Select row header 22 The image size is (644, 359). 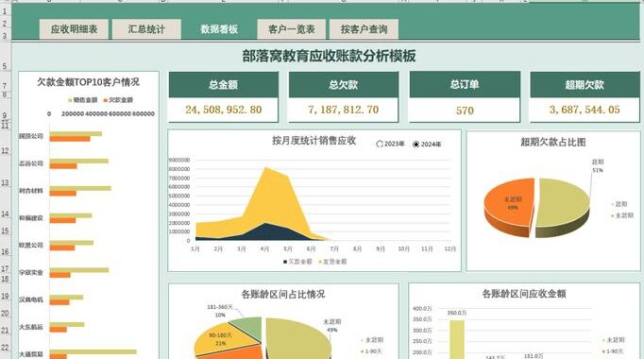coord(5,348)
